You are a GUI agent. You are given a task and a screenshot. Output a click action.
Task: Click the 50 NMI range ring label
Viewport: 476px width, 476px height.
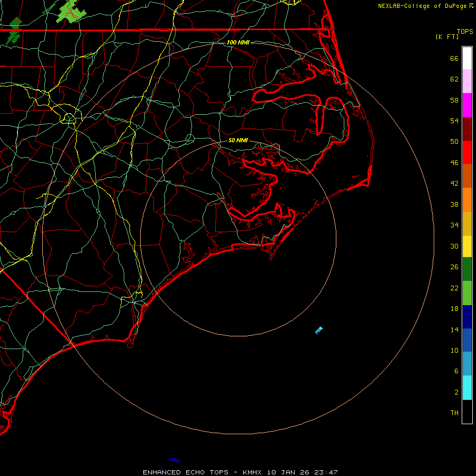tap(238, 141)
